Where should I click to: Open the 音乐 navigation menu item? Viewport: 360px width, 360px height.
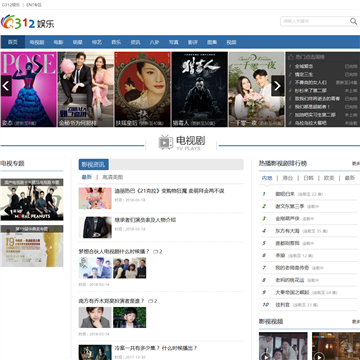click(x=116, y=42)
